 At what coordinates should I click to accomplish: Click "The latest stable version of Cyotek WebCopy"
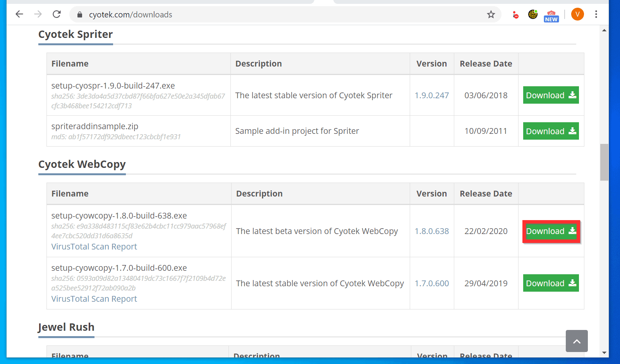(x=320, y=284)
